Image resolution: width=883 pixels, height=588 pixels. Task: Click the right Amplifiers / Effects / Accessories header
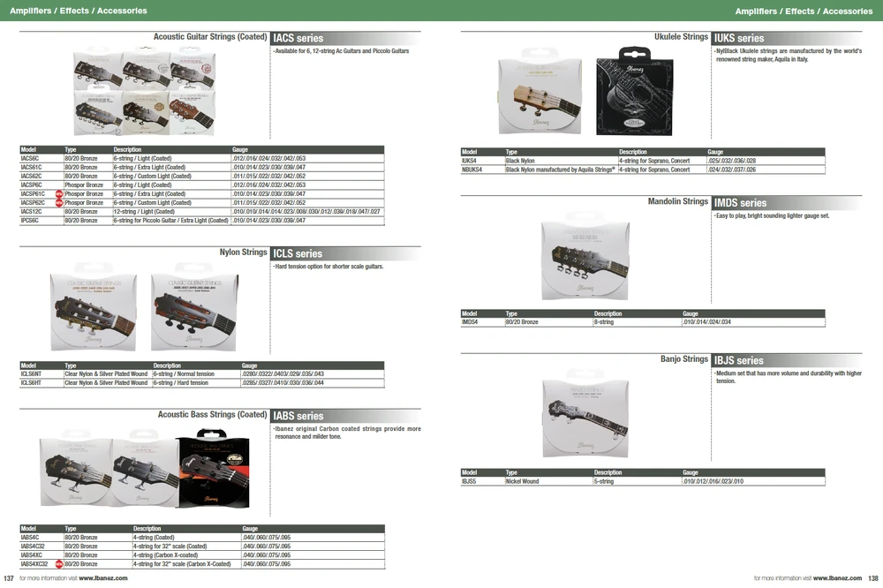point(804,11)
